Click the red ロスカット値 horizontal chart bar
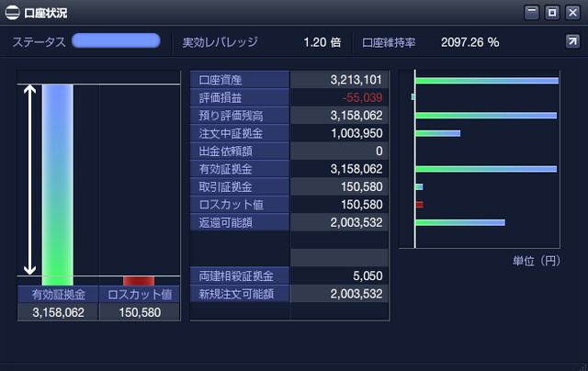 (419, 205)
